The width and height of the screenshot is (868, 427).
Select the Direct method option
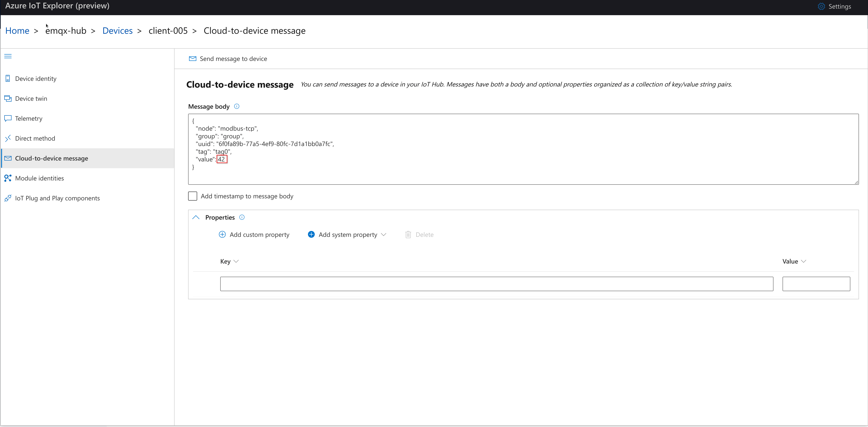[35, 138]
